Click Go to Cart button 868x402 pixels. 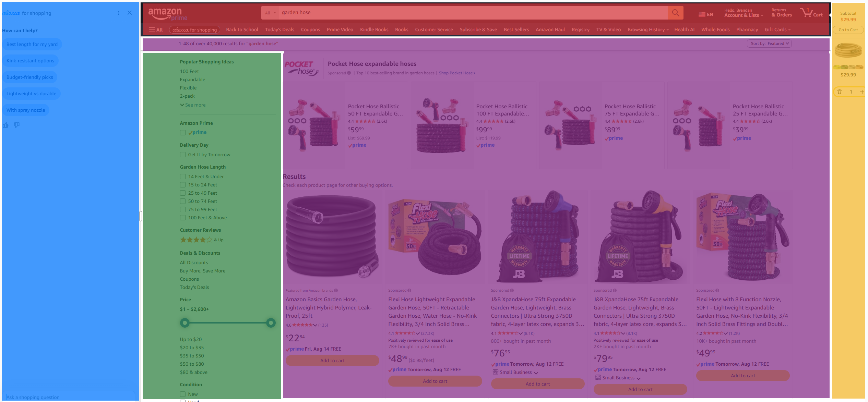pos(848,30)
